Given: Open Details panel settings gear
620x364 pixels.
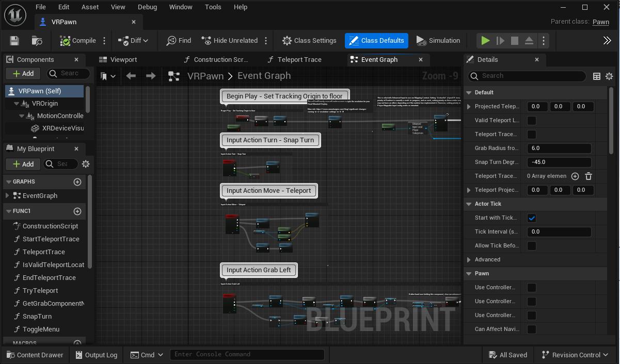Looking at the screenshot, I should click(x=609, y=76).
